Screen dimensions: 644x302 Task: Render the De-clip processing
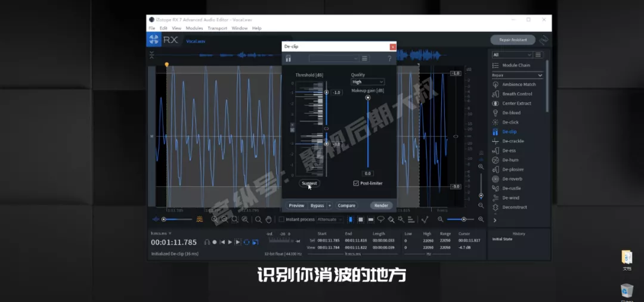coord(381,206)
